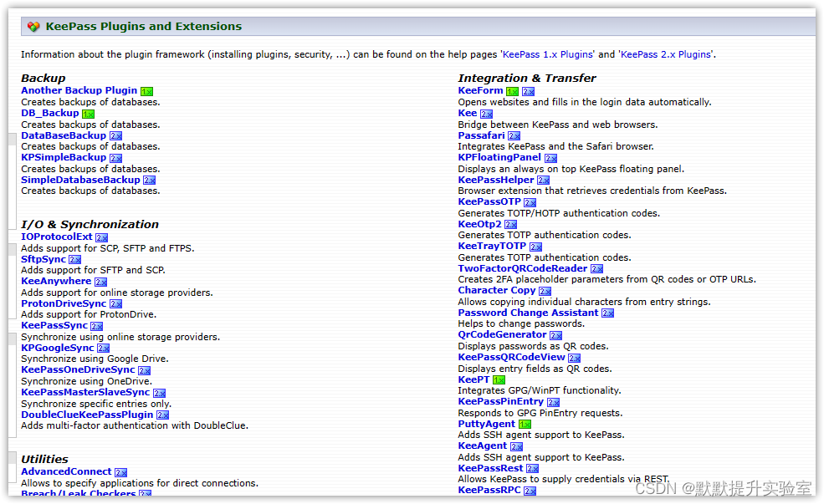Open the Passafari plugin link
This screenshot has width=824, height=504.
(481, 135)
